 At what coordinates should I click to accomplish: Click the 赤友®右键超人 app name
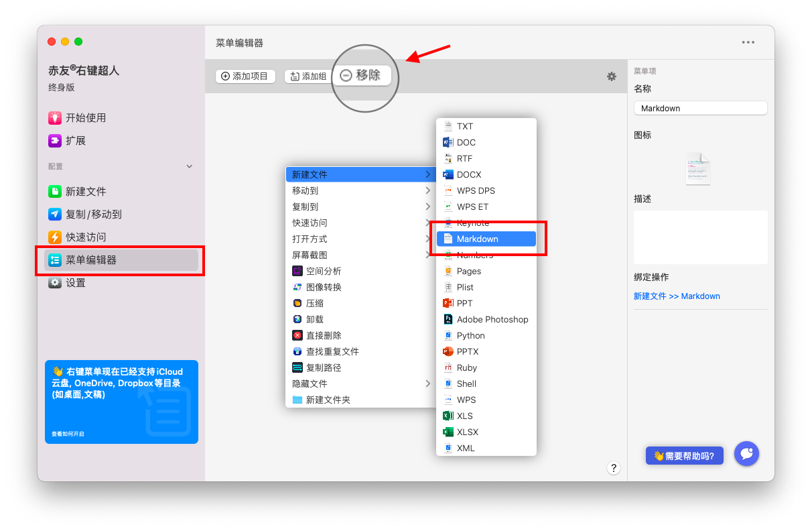point(84,70)
